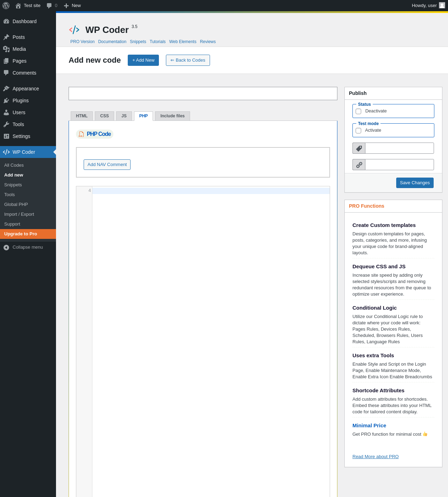Click the Back to Codes button

pos(188,60)
